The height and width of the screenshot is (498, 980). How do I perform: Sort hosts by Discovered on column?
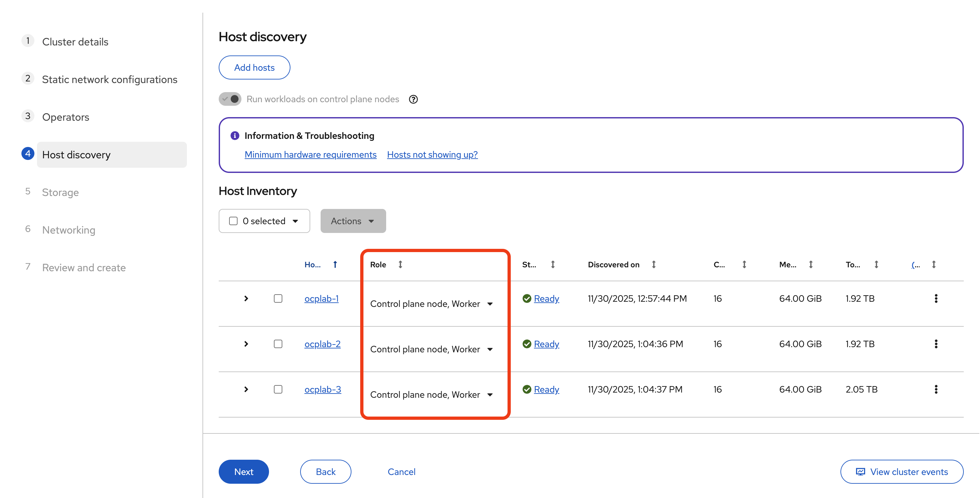653,264
